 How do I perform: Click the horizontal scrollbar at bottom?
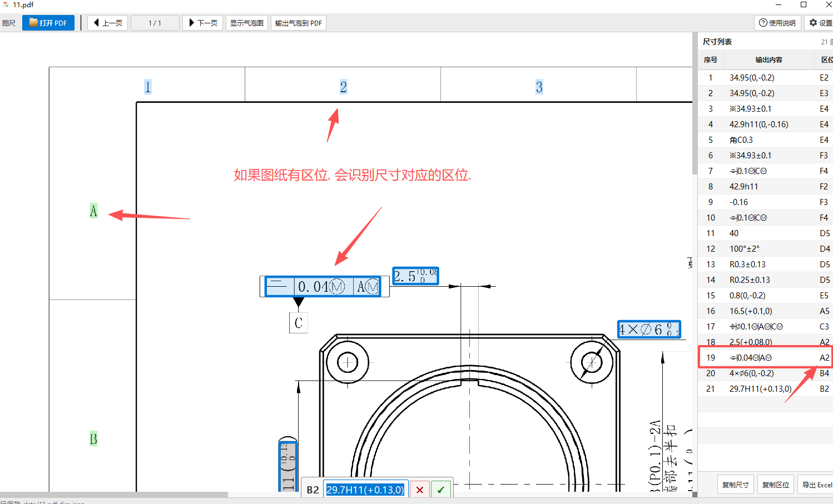114,495
